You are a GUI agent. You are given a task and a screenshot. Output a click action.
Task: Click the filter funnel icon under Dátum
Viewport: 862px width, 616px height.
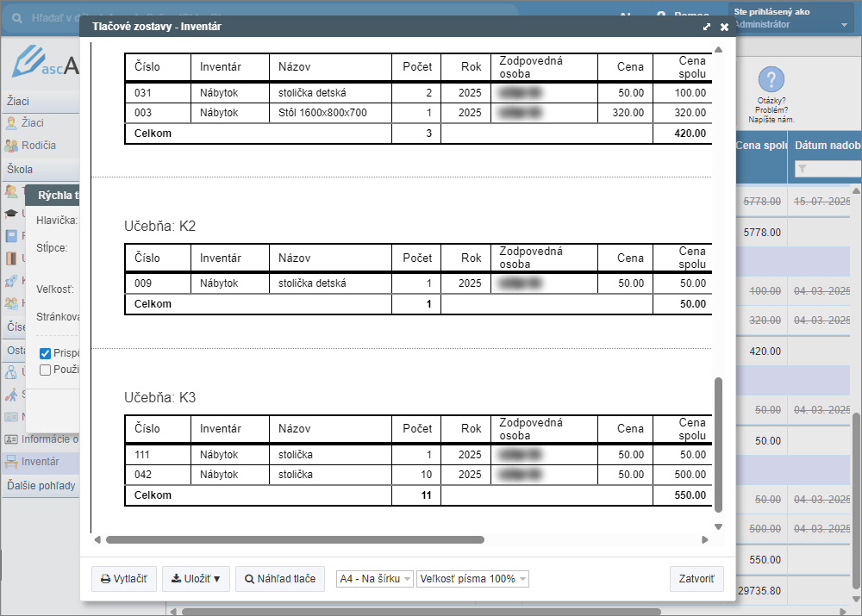pos(803,170)
